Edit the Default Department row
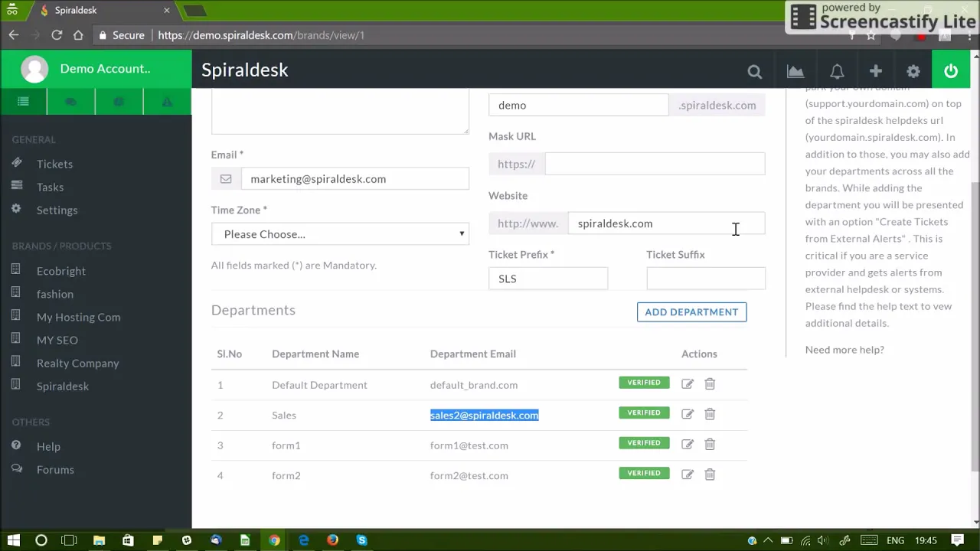 pyautogui.click(x=688, y=384)
